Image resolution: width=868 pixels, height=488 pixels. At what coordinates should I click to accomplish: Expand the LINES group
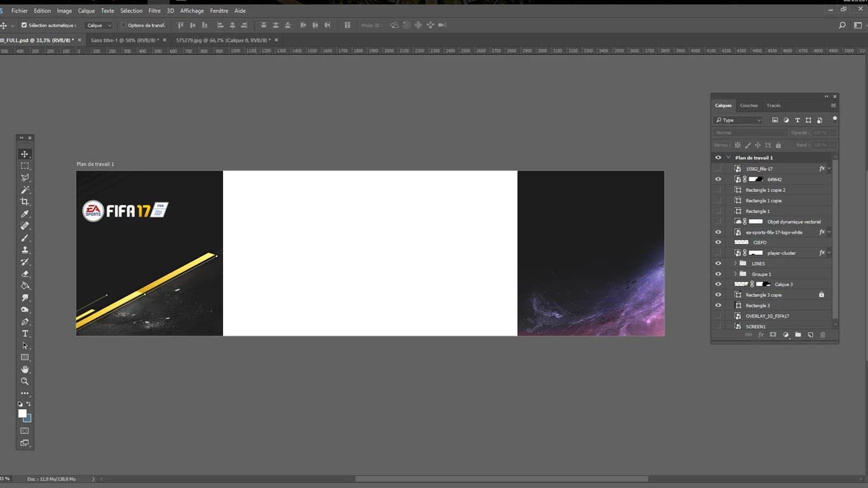[735, 263]
